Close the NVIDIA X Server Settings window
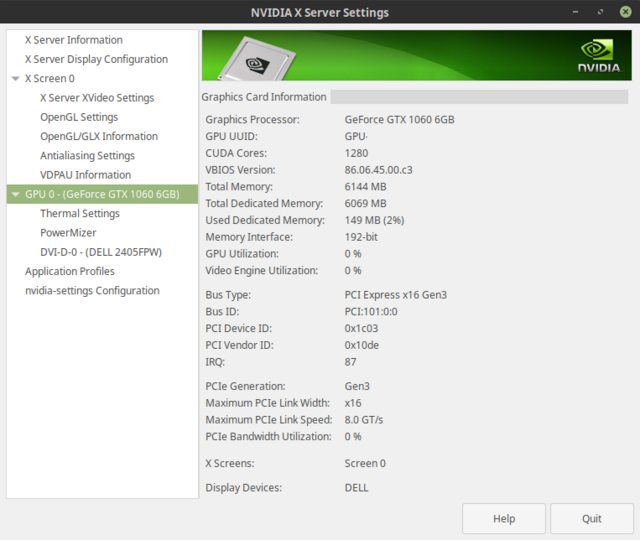The height and width of the screenshot is (540, 640). tap(625, 12)
